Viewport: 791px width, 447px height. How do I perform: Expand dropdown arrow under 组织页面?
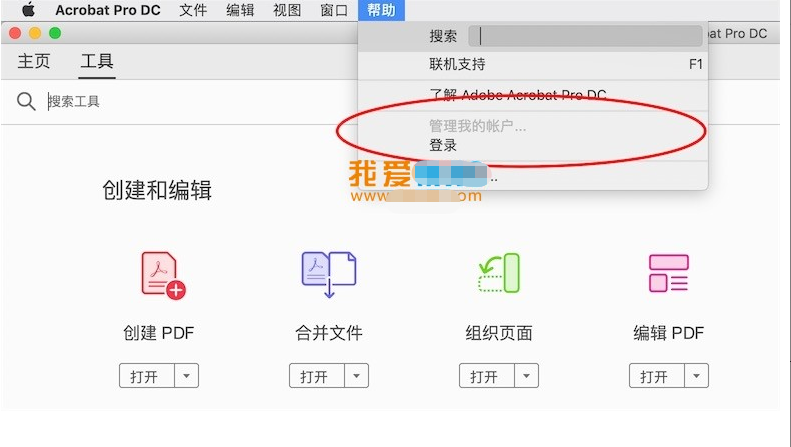[527, 376]
